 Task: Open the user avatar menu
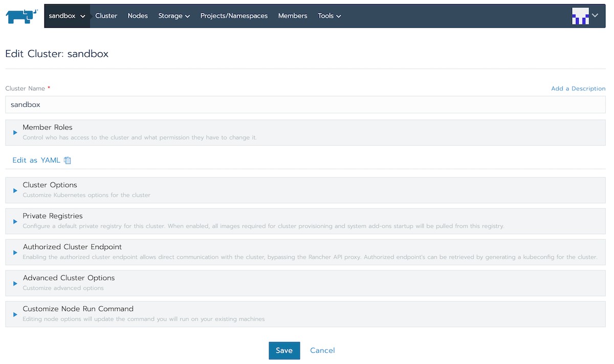click(584, 16)
